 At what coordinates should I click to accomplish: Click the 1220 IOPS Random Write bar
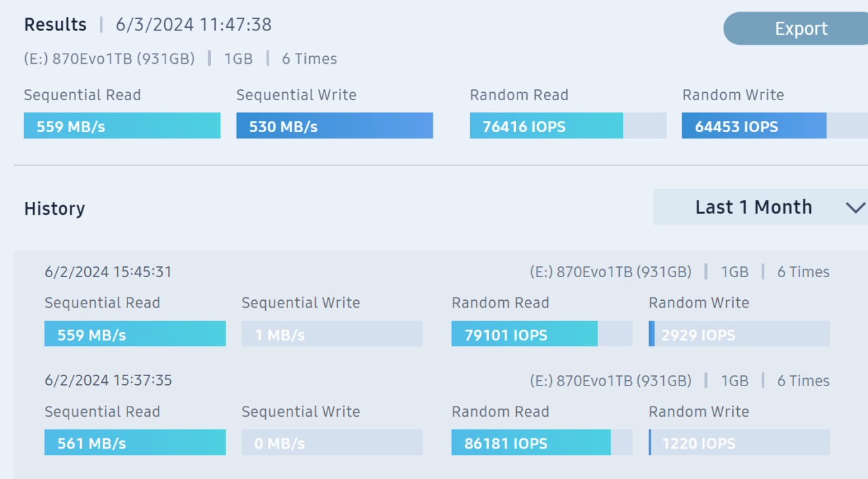(x=739, y=443)
